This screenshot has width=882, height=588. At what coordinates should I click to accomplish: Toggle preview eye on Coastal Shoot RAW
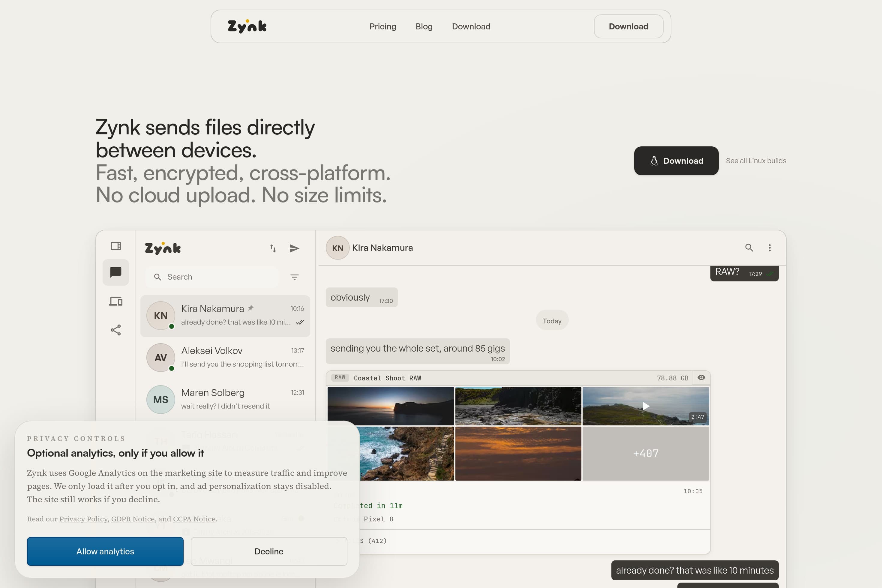tap(701, 378)
